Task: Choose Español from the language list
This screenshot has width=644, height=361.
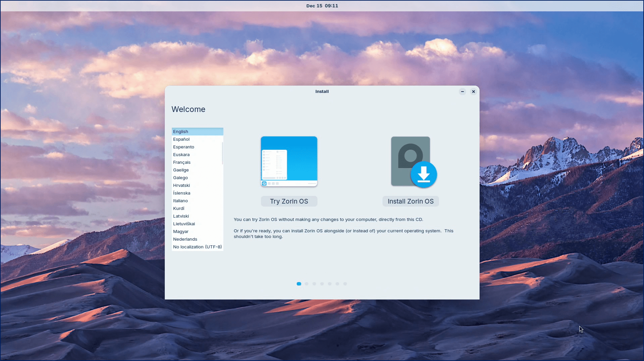Action: (x=181, y=139)
